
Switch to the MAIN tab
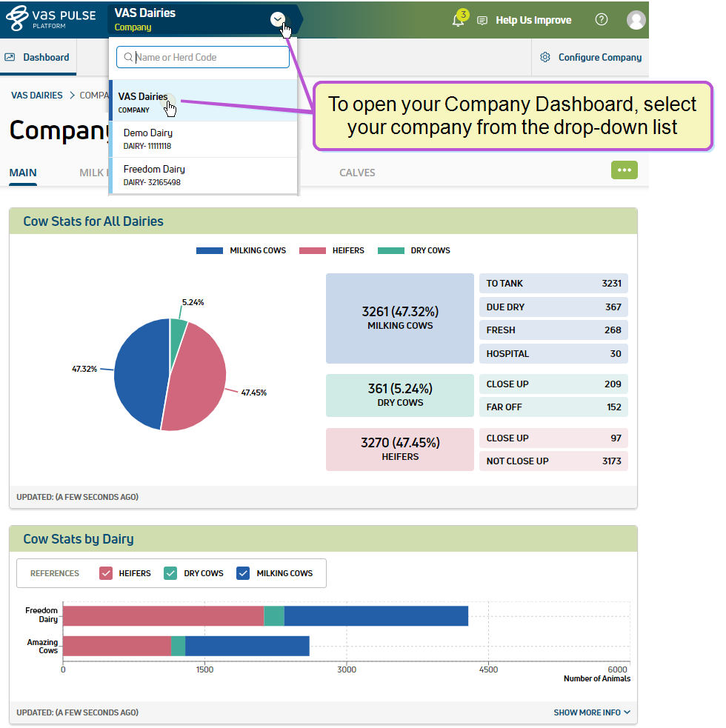coord(23,173)
